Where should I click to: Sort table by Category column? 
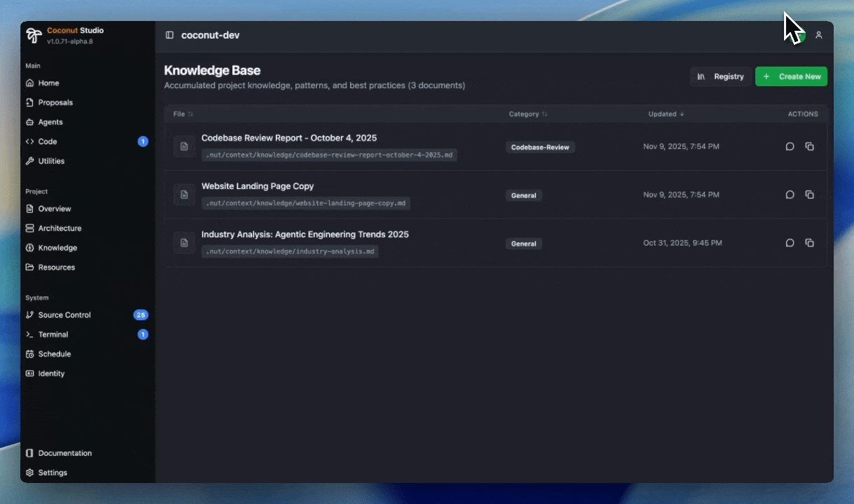[528, 114]
